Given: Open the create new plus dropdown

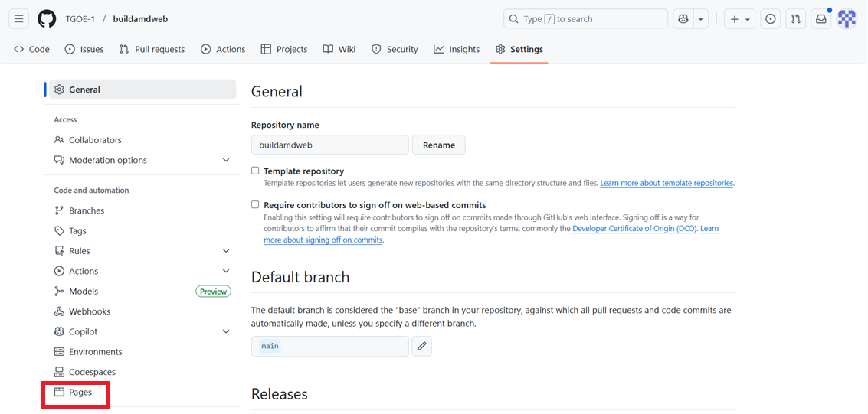Looking at the screenshot, I should coord(739,19).
